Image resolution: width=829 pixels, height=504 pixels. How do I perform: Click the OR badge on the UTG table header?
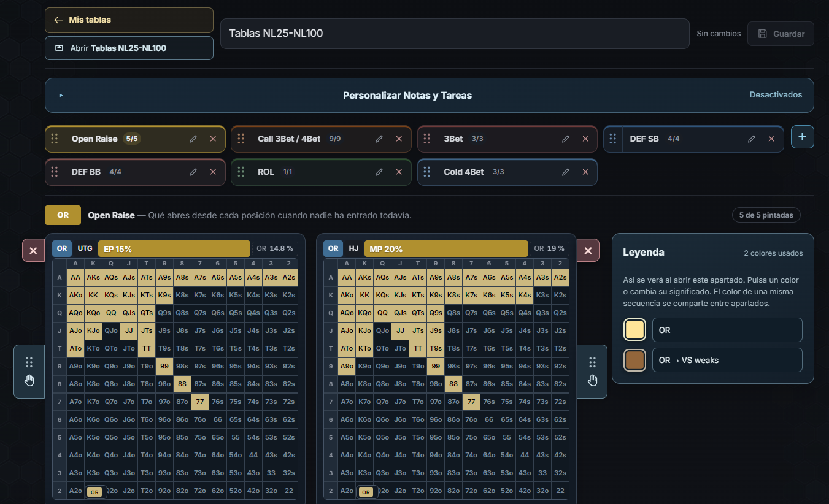(x=61, y=249)
